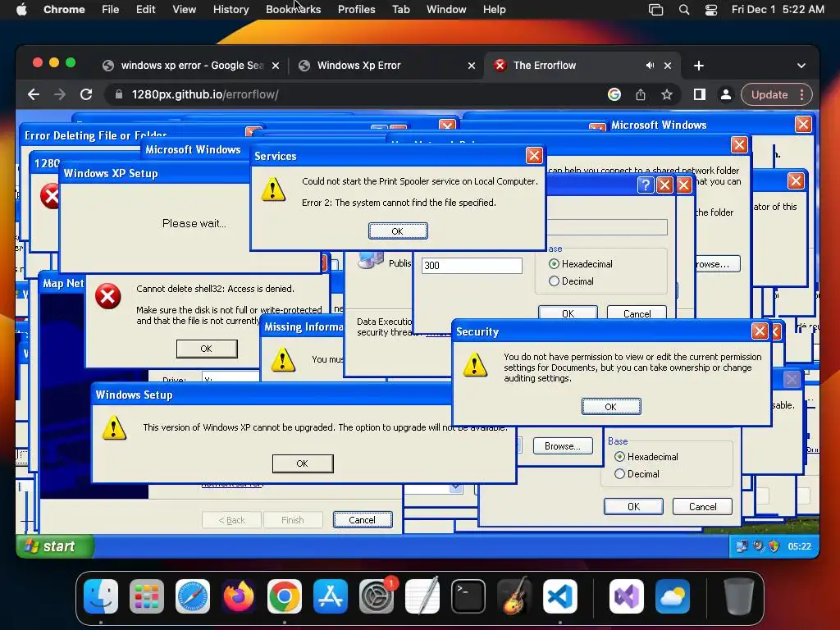Open a new tab with the plus button
This screenshot has width=840, height=630.
[x=699, y=66]
